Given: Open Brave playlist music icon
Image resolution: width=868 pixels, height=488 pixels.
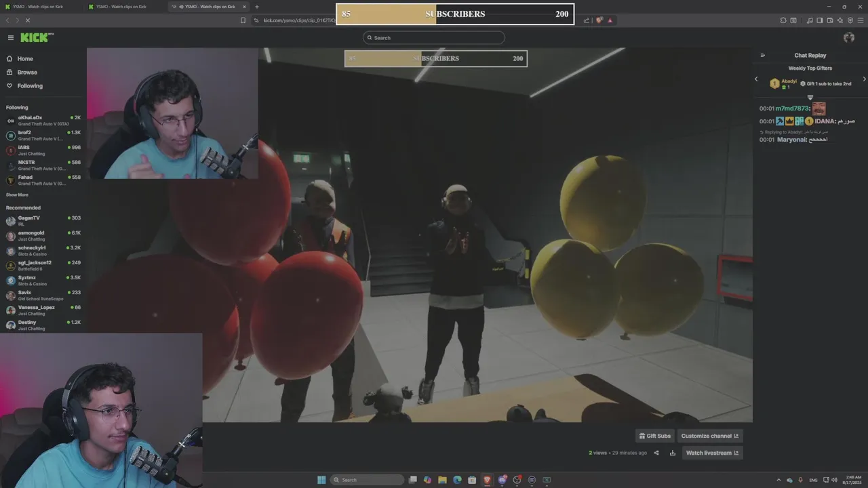Looking at the screenshot, I should click(809, 20).
